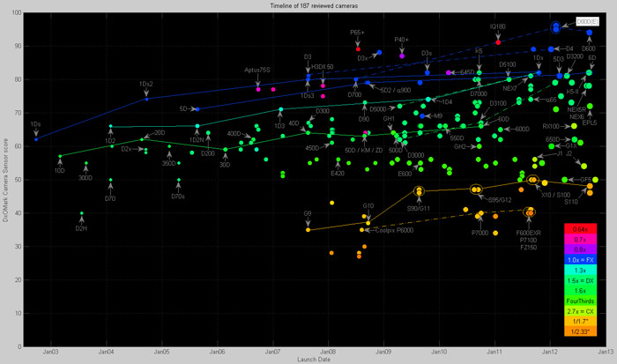Screen dimensions: 617x364
Task: Click the chart title 'Timeline of 187 reviewed cameras'
Action: [x=314, y=6]
